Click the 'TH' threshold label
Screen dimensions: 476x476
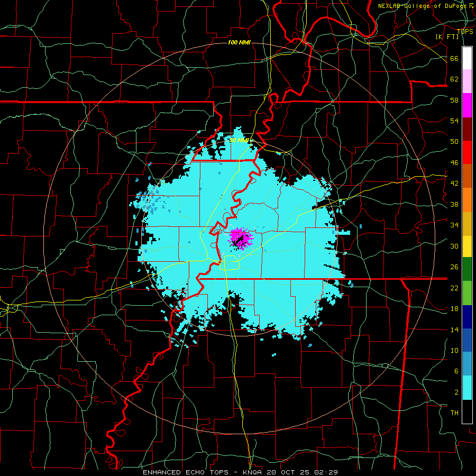[454, 413]
